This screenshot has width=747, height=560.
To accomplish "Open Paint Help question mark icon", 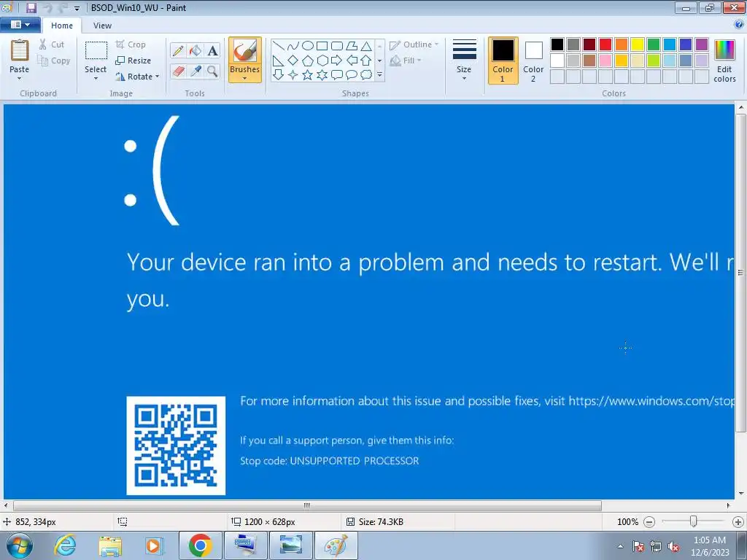I will tap(739, 25).
